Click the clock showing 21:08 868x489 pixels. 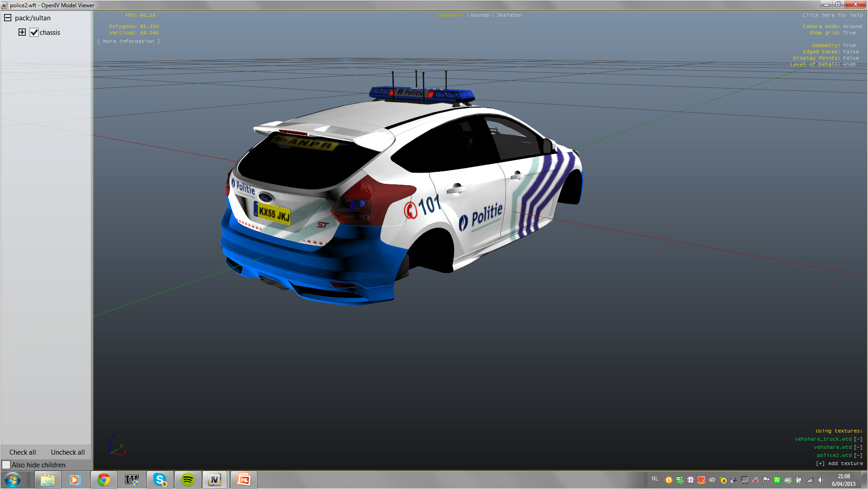(844, 480)
